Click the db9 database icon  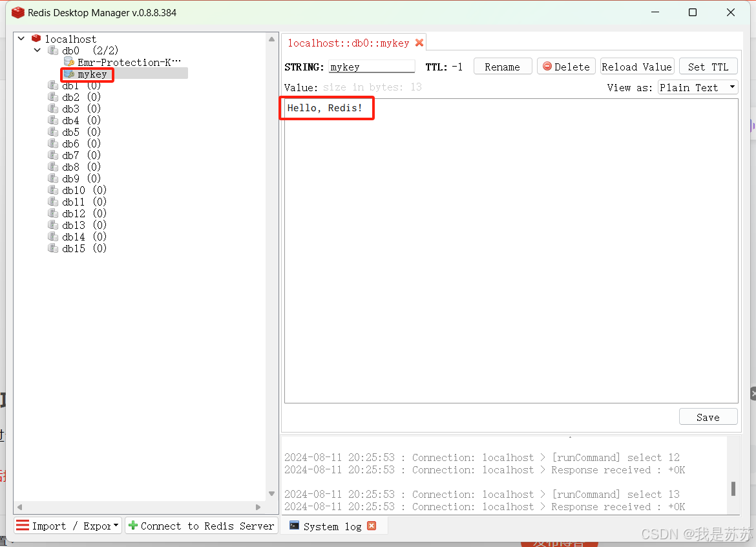coord(53,178)
